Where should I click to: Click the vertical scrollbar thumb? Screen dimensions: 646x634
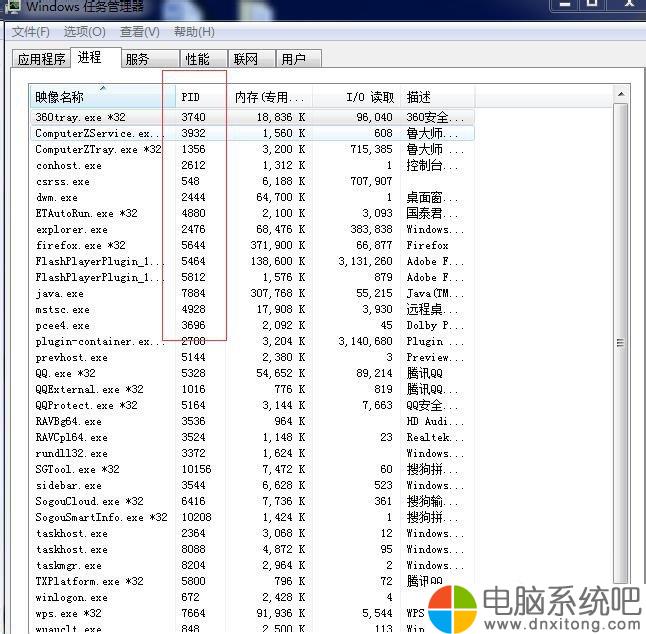[x=620, y=342]
